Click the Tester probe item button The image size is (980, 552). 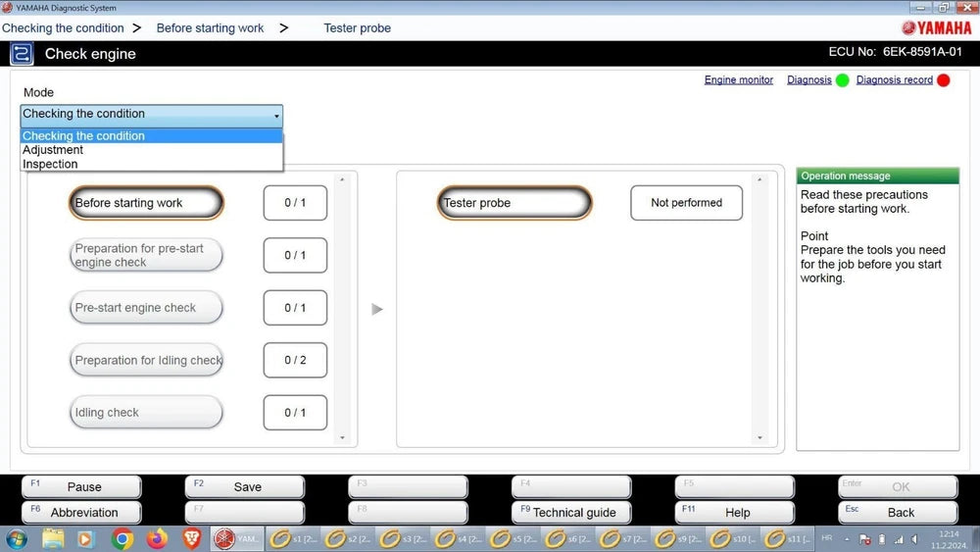[514, 203]
